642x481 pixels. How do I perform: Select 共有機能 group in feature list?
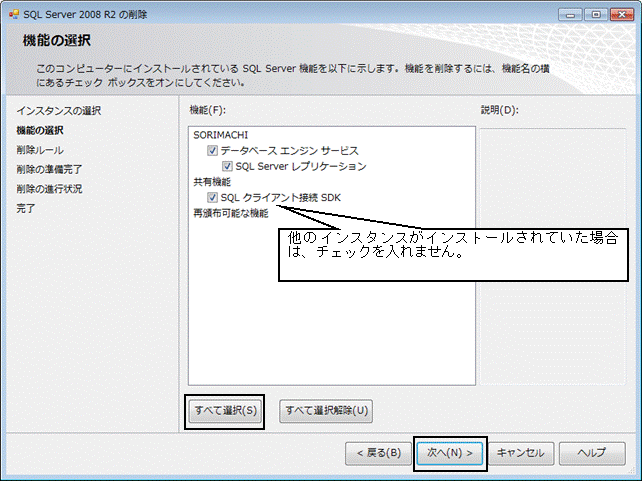click(212, 182)
